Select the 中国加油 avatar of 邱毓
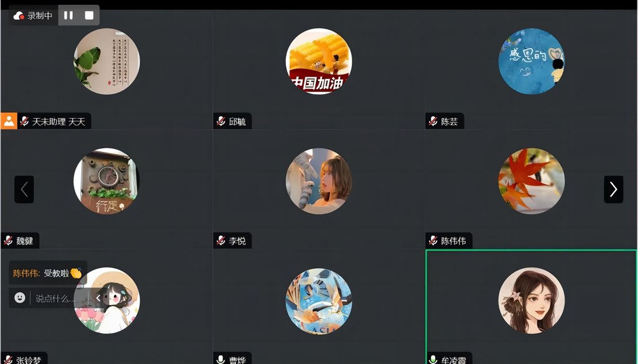Image resolution: width=638 pixels, height=364 pixels. coord(318,62)
